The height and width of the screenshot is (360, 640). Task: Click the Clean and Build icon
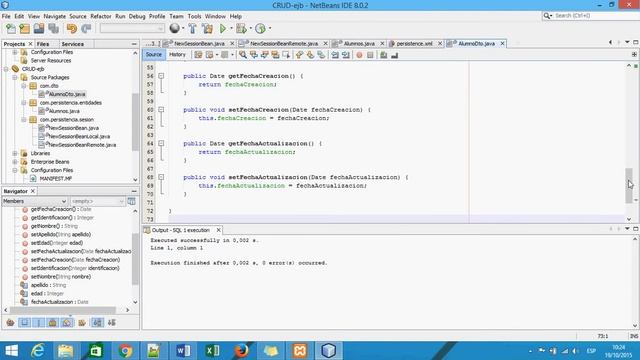pos(207,29)
